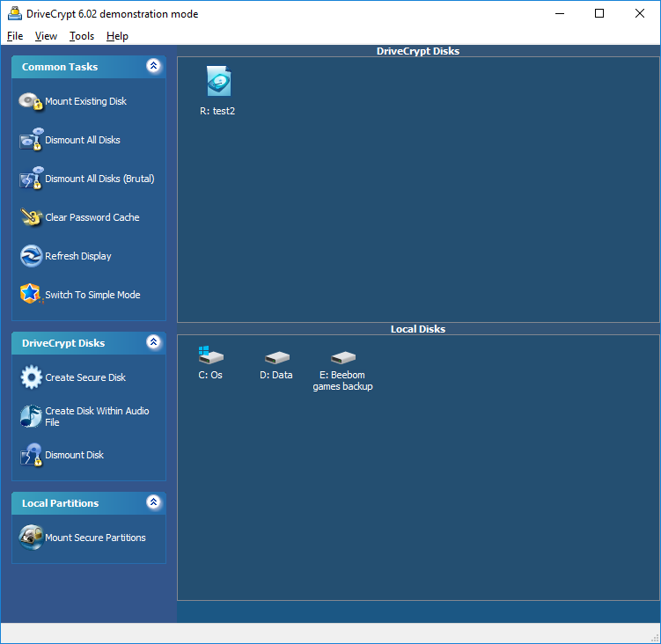The height and width of the screenshot is (644, 661).
Task: Minimize the DriveCrypt window
Action: 560,13
